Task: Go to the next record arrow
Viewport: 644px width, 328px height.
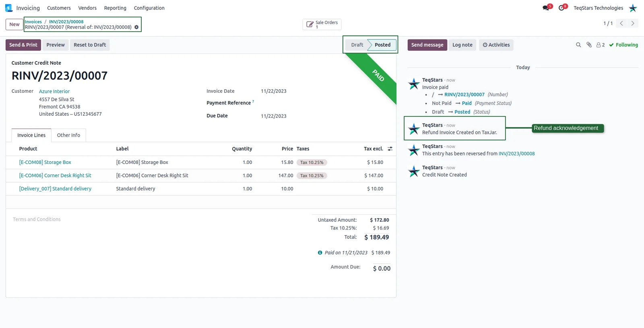Action: (x=633, y=23)
